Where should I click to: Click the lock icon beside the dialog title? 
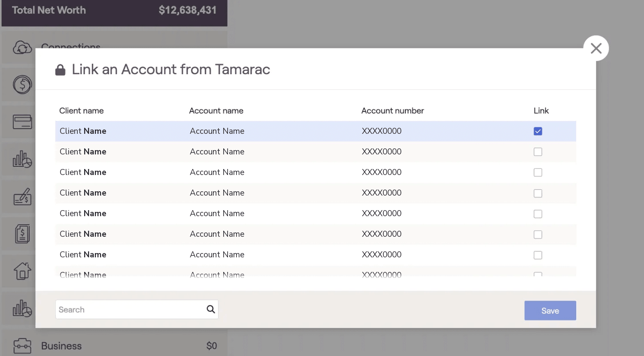(x=61, y=70)
